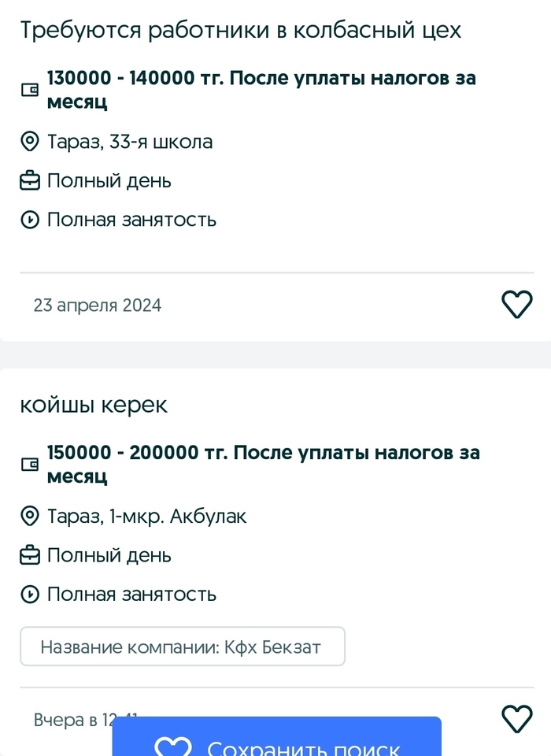Click wallet icon beside 150000 - 200000 salary

pos(29,465)
